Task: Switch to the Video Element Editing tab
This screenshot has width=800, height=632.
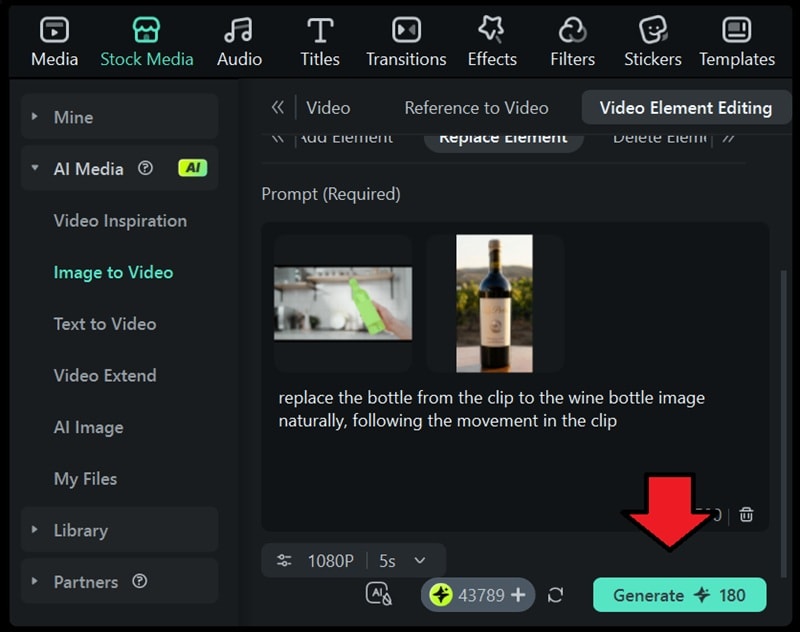Action: pos(686,107)
